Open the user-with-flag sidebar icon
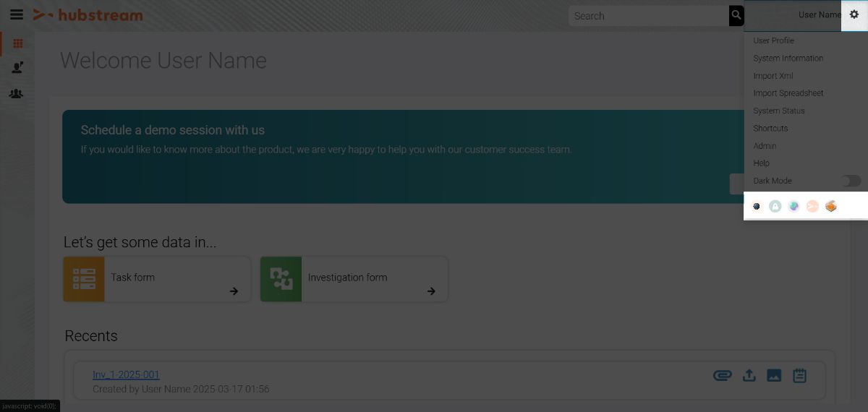The image size is (868, 412). click(x=17, y=68)
